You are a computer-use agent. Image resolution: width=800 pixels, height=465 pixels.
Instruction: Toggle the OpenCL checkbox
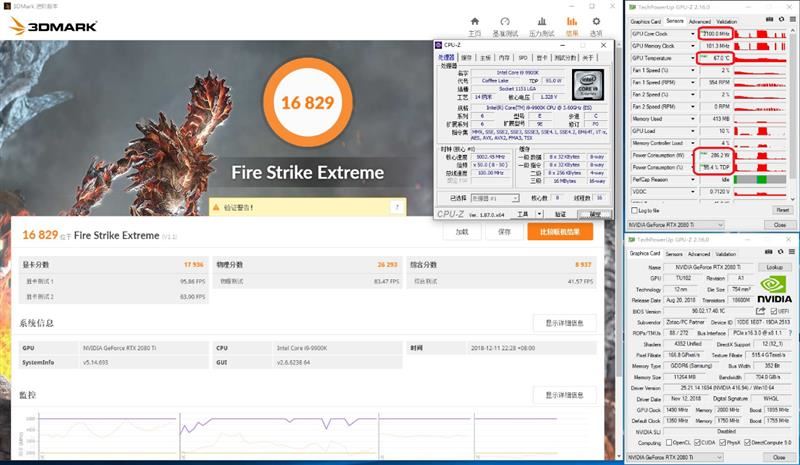668,443
